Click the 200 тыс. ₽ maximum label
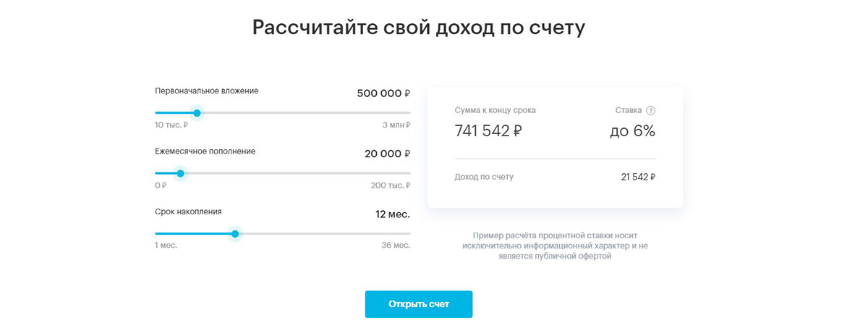The image size is (868, 326). (391, 185)
